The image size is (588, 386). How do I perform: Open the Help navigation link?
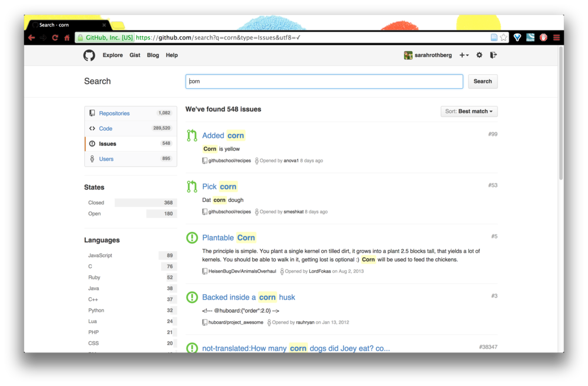(172, 55)
